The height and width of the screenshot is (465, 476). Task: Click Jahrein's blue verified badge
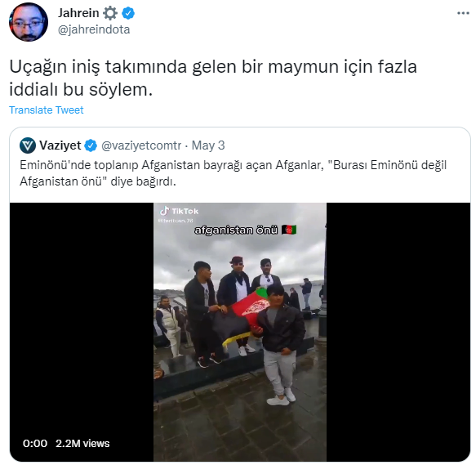tap(128, 13)
